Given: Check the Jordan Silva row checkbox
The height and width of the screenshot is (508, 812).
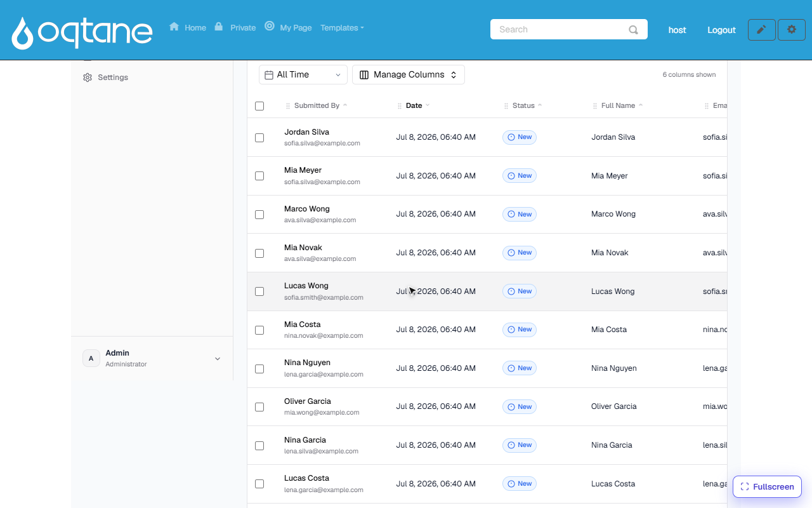Looking at the screenshot, I should 259,137.
